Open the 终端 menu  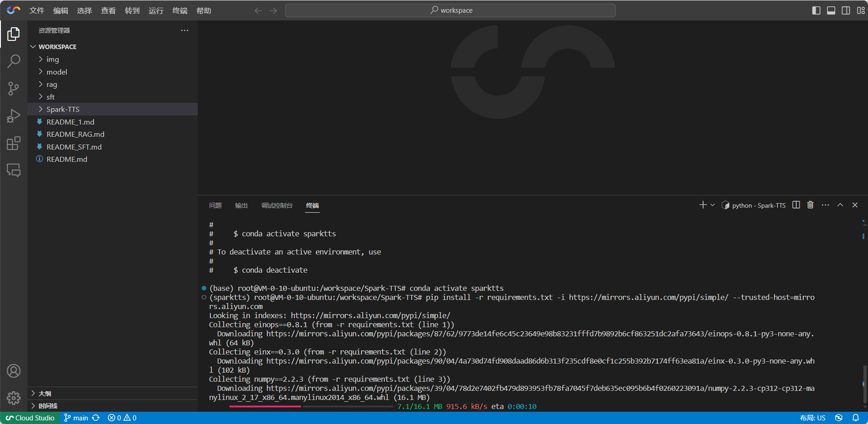[180, 10]
